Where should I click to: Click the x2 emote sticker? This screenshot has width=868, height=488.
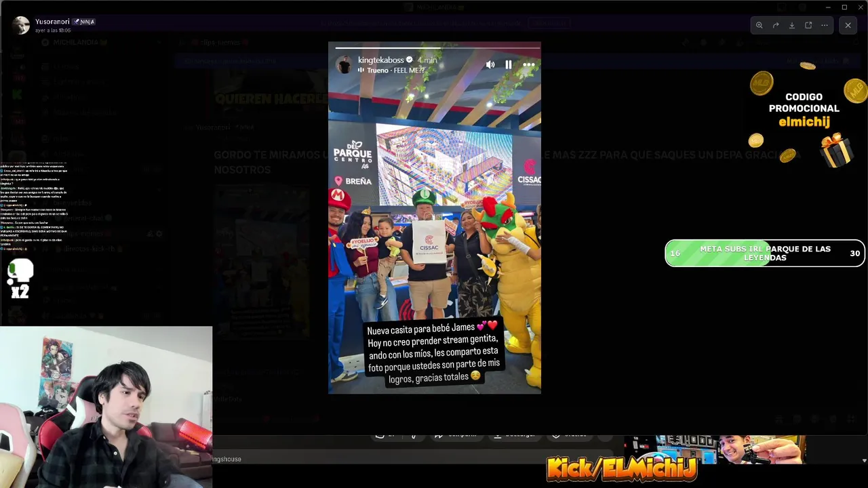tap(20, 279)
